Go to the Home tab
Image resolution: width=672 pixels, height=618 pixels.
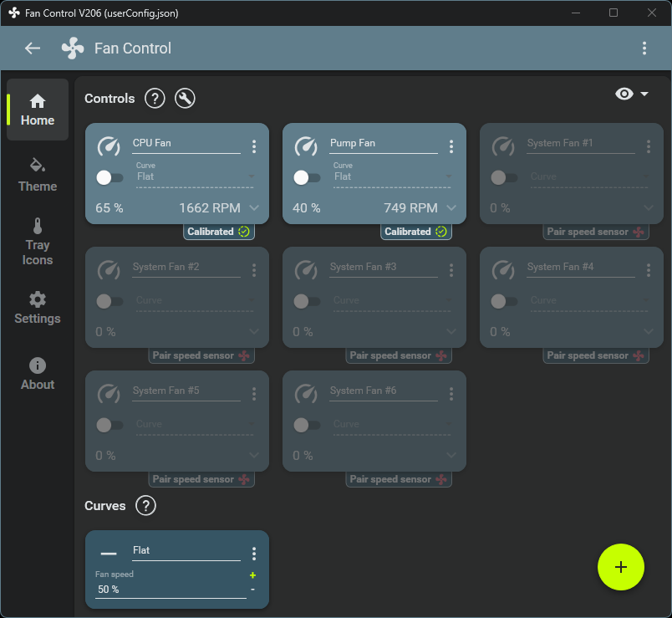pos(38,110)
